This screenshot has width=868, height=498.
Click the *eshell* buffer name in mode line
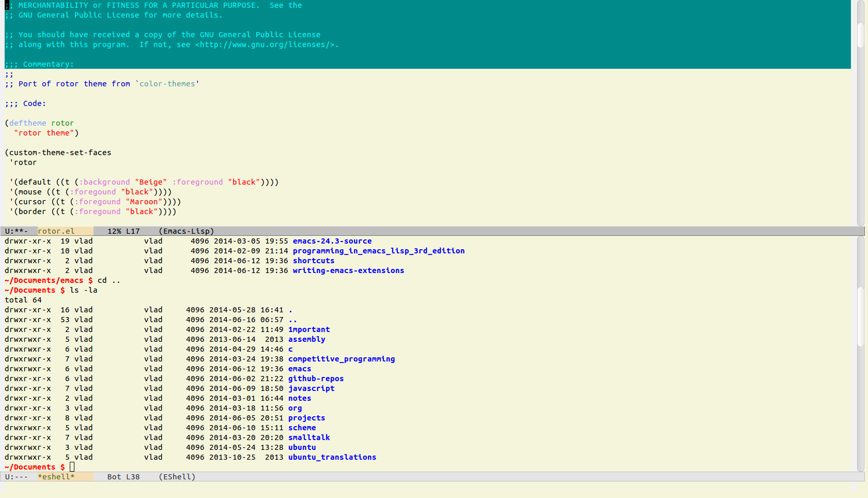[56, 477]
